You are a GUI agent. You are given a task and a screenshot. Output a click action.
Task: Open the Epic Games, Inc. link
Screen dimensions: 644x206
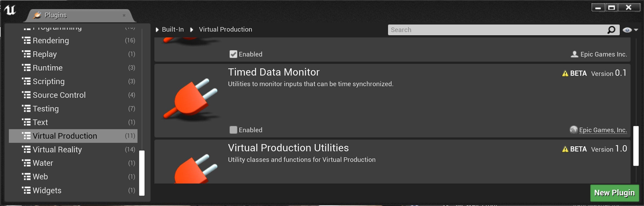[x=603, y=130]
